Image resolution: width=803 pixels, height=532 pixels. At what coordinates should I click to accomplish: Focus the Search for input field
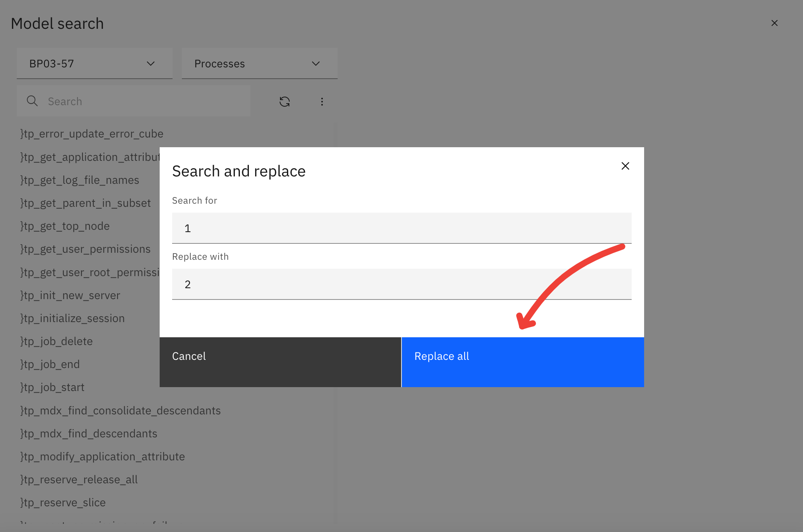[402, 228]
